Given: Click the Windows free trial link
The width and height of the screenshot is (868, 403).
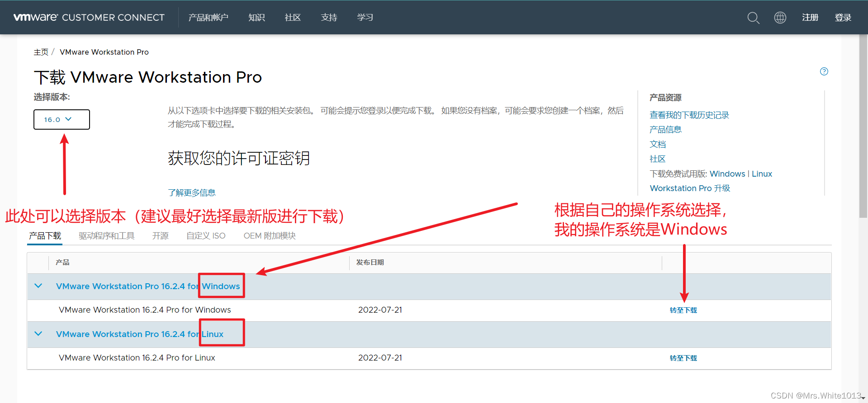Looking at the screenshot, I should point(727,174).
